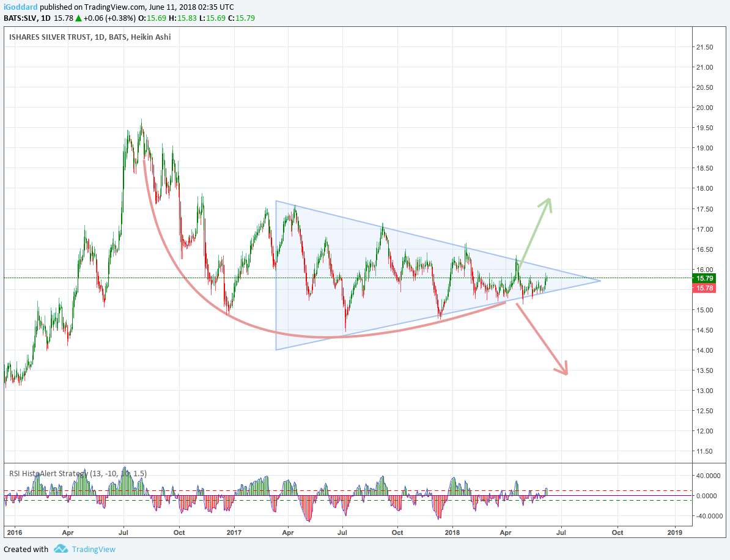Viewport: 730px width, 560px height.
Task: Click the 20.00 price axis label
Action: (x=704, y=108)
